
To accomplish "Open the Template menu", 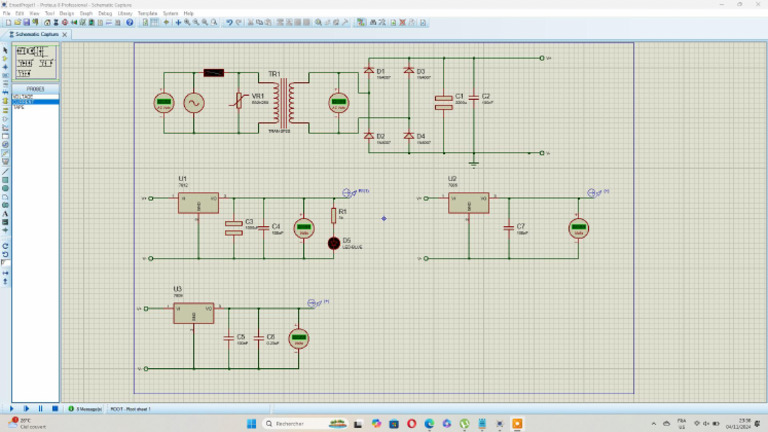I will tap(147, 13).
